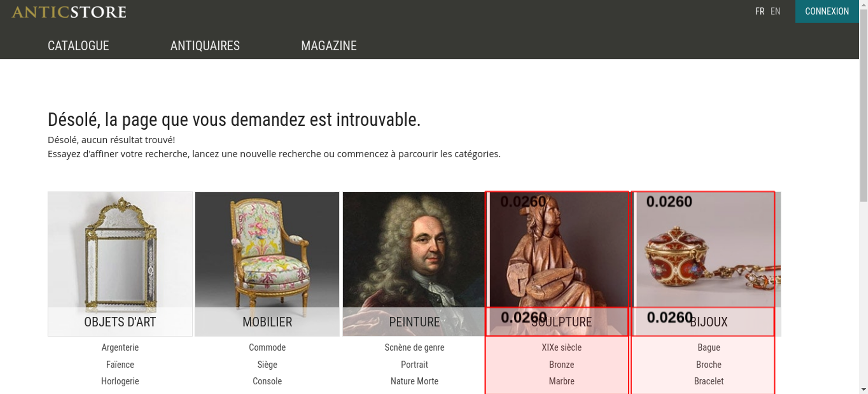The width and height of the screenshot is (868, 394).
Task: Click the scrollbar down arrow
Action: click(x=864, y=389)
